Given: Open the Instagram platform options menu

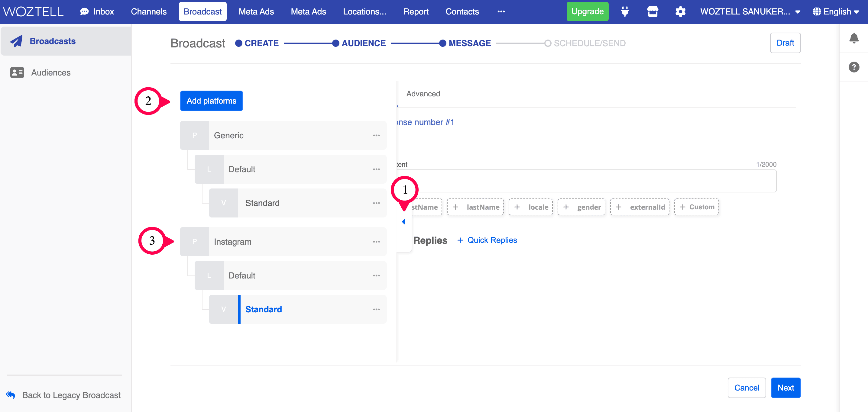Looking at the screenshot, I should click(376, 242).
